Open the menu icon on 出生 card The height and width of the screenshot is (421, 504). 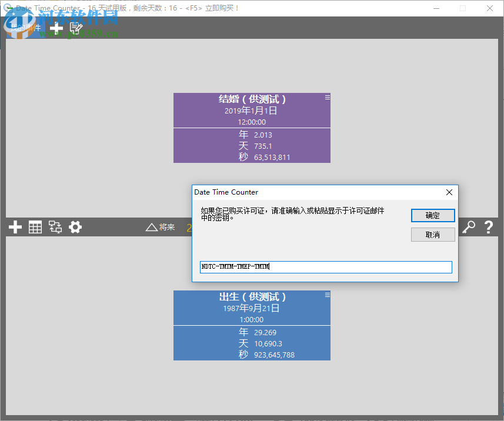pos(327,295)
